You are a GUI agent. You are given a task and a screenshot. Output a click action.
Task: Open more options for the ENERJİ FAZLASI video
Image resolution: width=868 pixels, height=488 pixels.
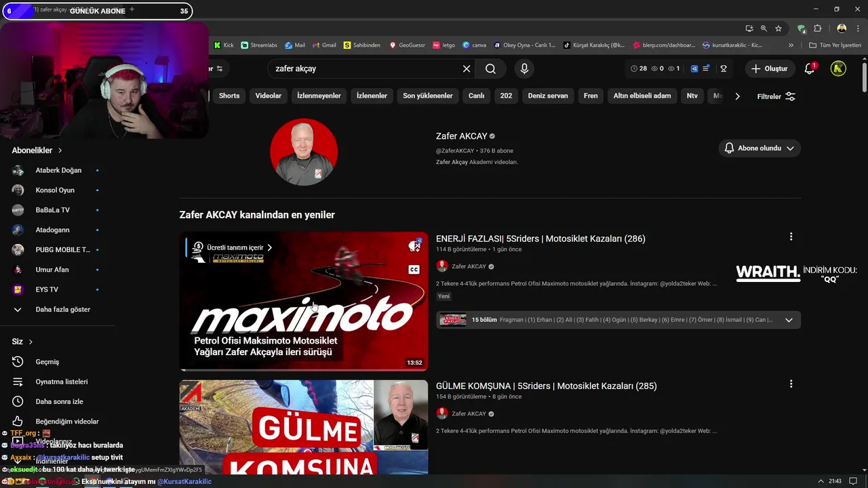click(791, 237)
